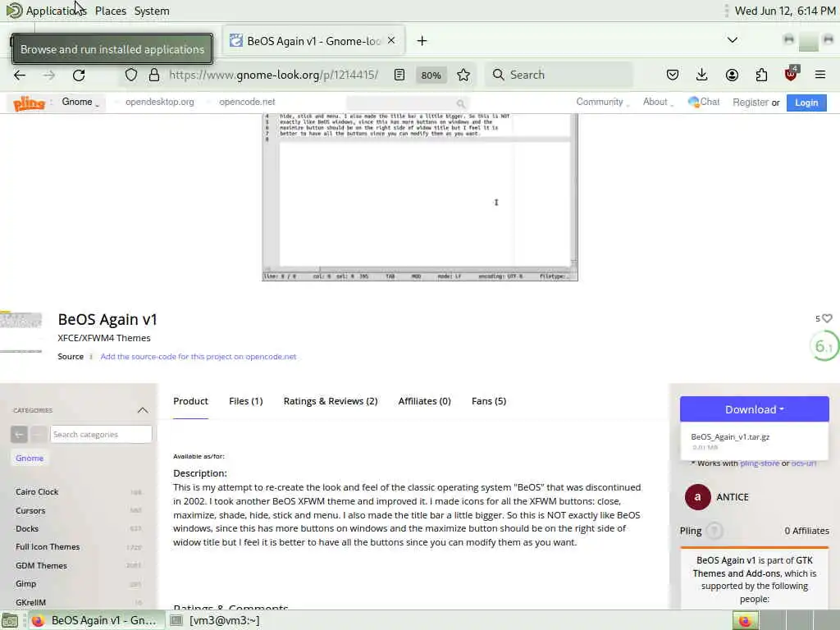Visit the opencode.net link
This screenshot has width=840, height=630.
click(x=247, y=102)
